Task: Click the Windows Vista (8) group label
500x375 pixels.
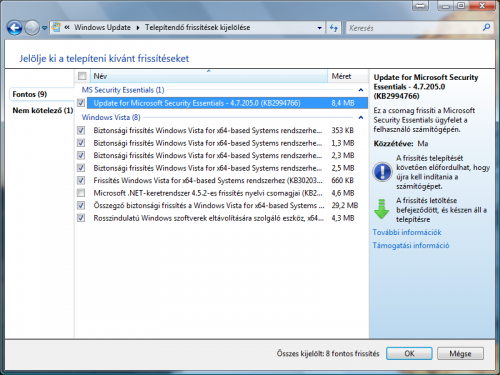Action: (111, 117)
